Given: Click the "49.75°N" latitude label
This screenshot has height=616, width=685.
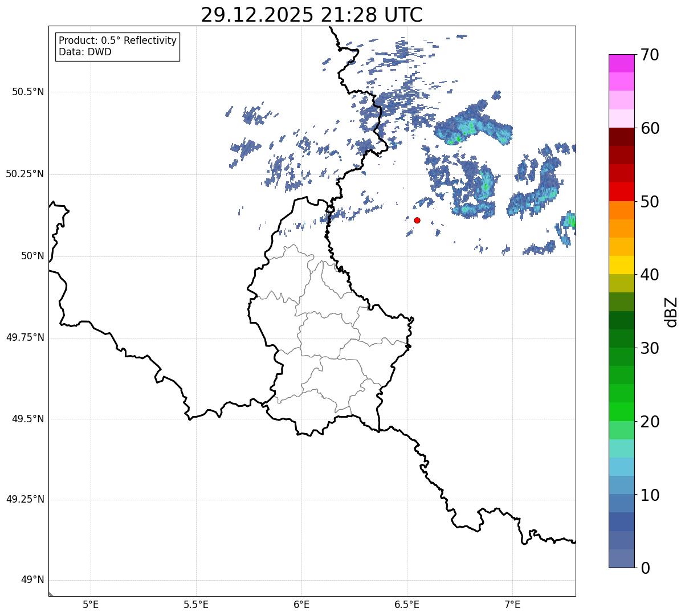Looking at the screenshot, I should pyautogui.click(x=25, y=337).
